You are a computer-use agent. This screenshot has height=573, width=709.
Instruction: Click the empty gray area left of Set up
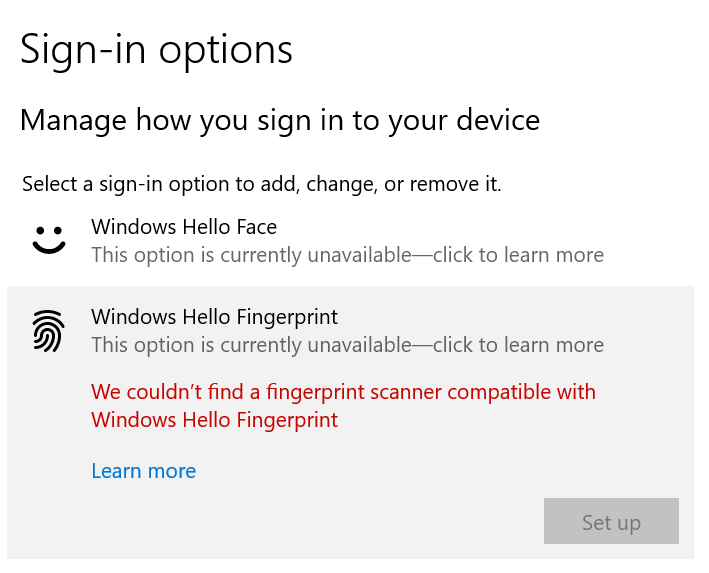[317, 521]
